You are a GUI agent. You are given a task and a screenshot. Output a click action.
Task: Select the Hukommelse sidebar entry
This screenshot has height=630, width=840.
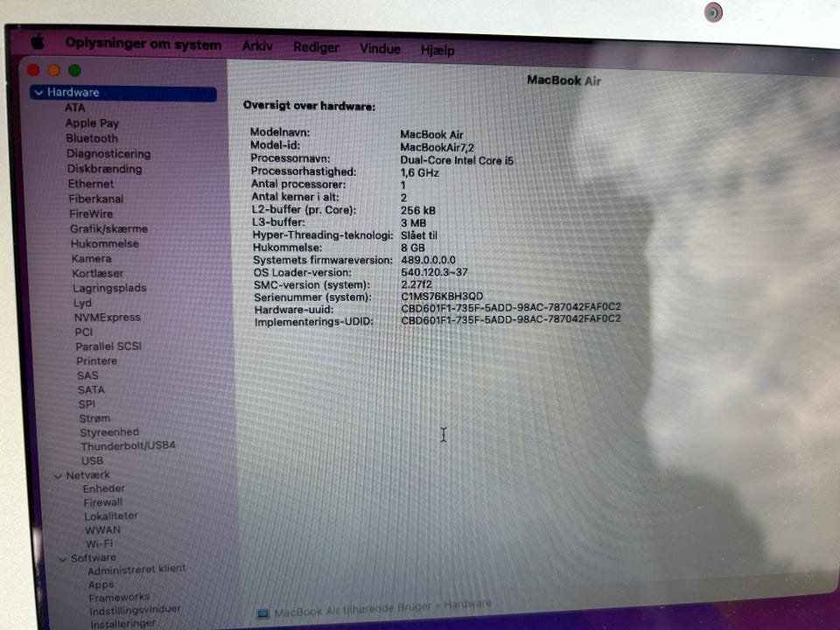pos(104,244)
